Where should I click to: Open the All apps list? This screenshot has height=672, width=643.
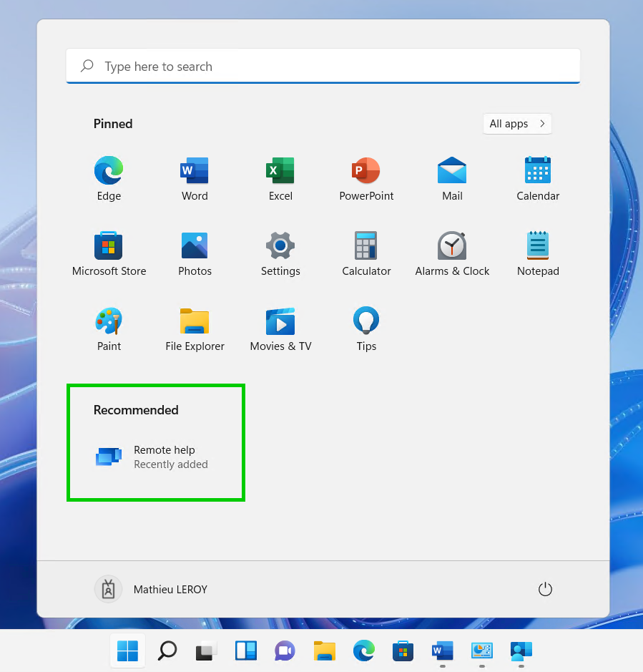point(517,124)
